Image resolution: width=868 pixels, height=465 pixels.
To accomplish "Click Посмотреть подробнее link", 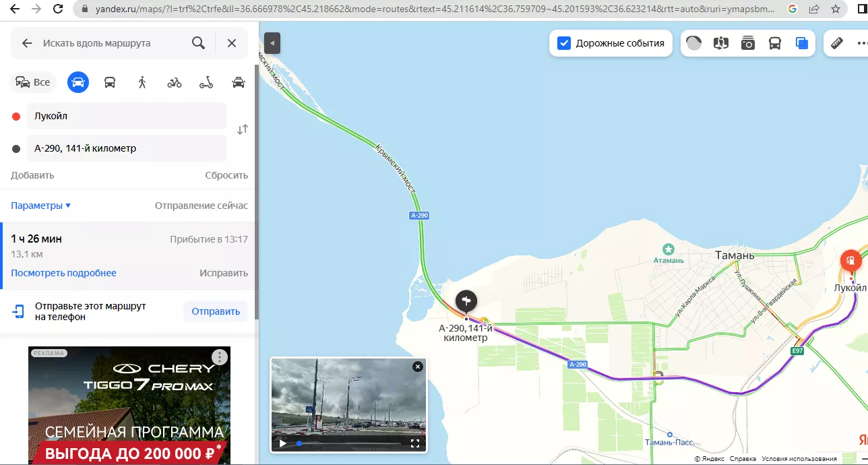I will [63, 273].
